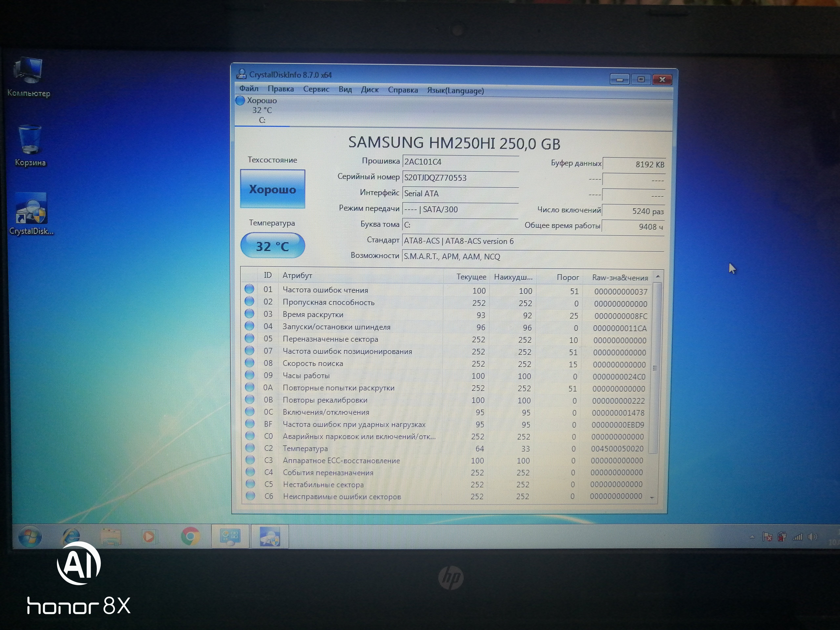Viewport: 840px width, 630px height.
Task: Click status icon for Запуски/остановки шпинделя
Action: pyautogui.click(x=249, y=326)
